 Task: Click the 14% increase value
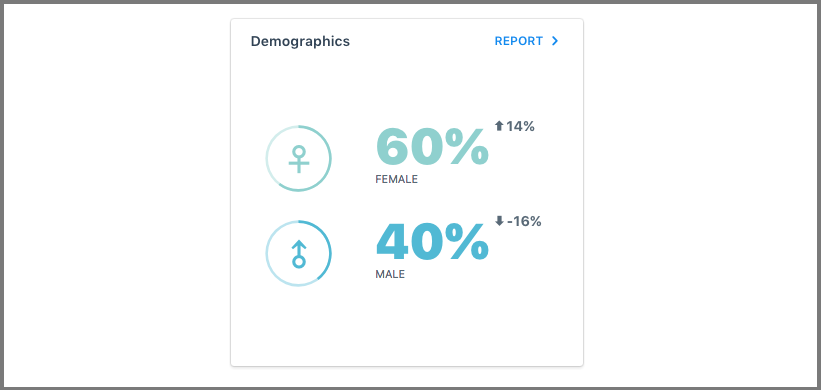pyautogui.click(x=520, y=126)
